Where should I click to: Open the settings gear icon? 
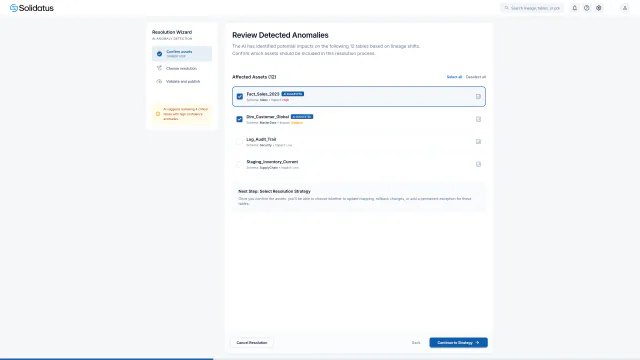click(x=598, y=8)
